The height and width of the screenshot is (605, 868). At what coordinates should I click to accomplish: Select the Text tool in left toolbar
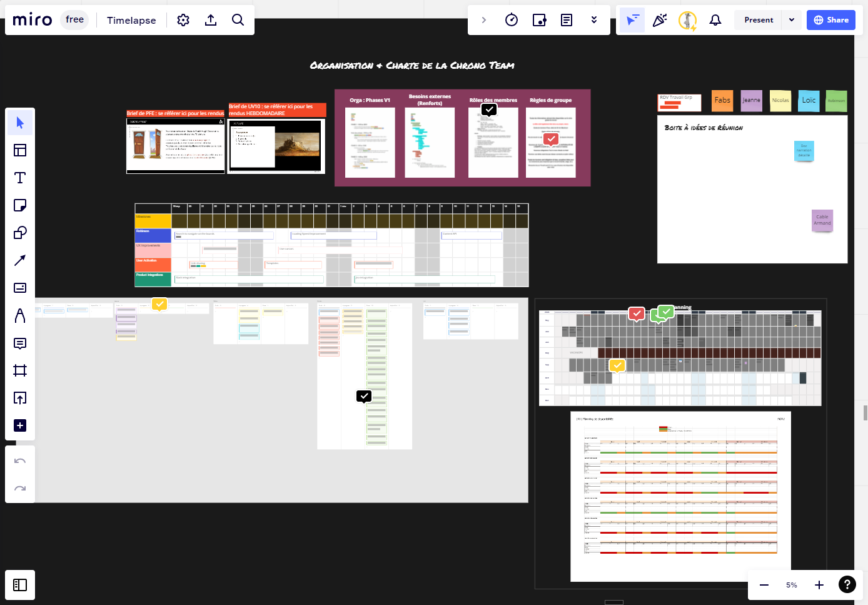click(20, 178)
